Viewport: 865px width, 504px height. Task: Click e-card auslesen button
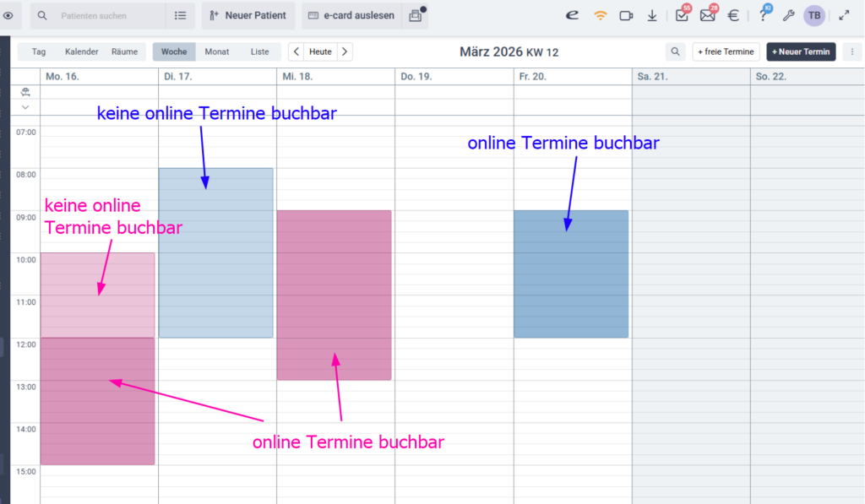(351, 16)
